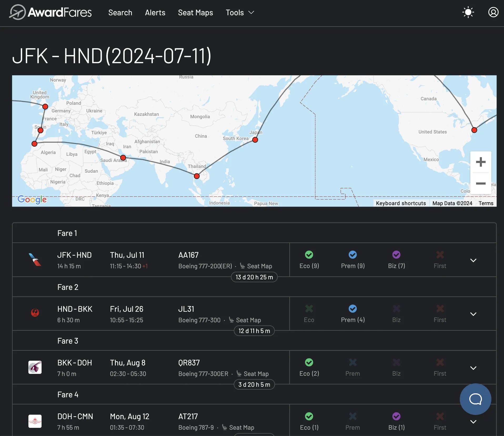Image resolution: width=504 pixels, height=436 pixels.
Task: Select Eco (1) availability on AT217
Action: coord(309,421)
